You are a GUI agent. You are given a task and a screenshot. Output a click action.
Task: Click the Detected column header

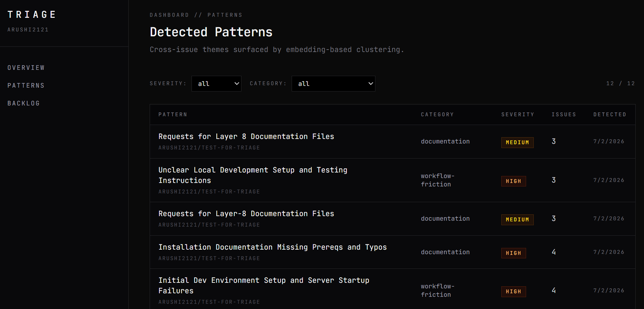610,115
